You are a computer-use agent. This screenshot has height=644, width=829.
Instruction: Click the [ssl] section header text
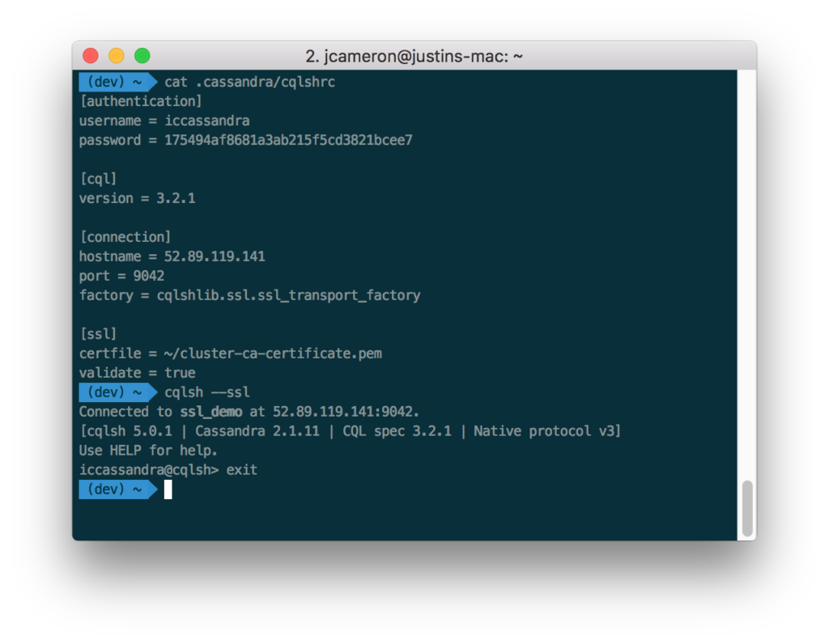(98, 334)
